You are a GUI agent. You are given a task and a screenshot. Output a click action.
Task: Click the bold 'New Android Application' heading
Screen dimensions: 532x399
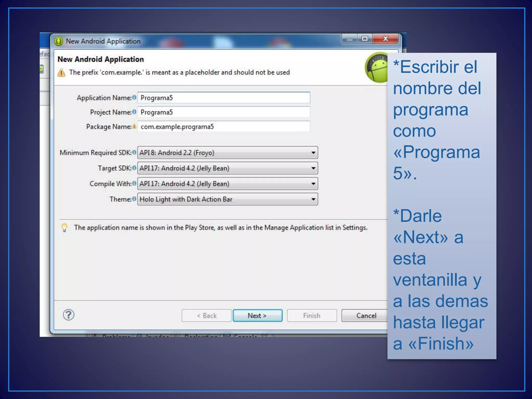[x=101, y=59]
